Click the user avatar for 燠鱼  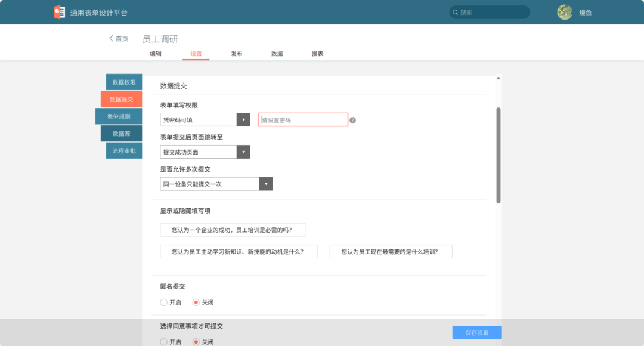click(564, 12)
